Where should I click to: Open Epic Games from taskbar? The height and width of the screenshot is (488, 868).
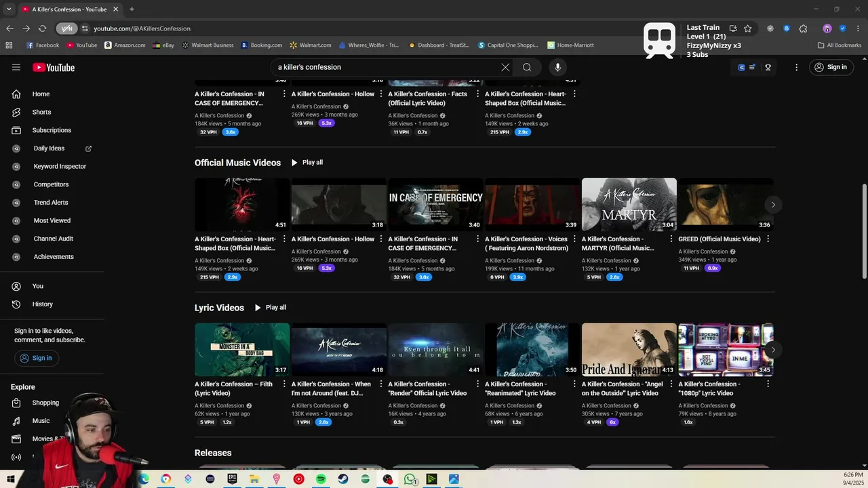click(232, 479)
